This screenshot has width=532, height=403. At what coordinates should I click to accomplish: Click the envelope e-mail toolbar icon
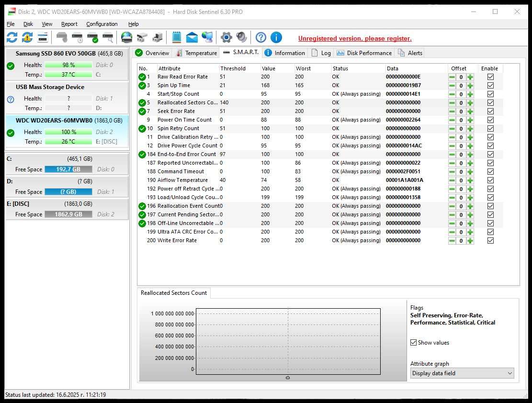192,37
